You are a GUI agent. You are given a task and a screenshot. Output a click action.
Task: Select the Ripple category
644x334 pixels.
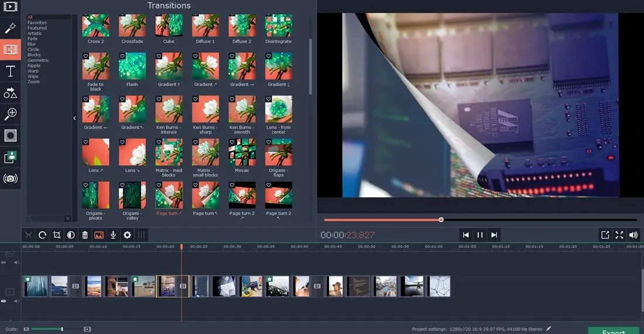coord(34,66)
